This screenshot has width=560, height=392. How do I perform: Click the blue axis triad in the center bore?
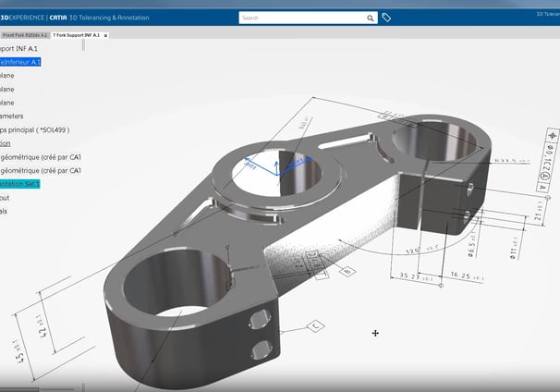coord(277,165)
